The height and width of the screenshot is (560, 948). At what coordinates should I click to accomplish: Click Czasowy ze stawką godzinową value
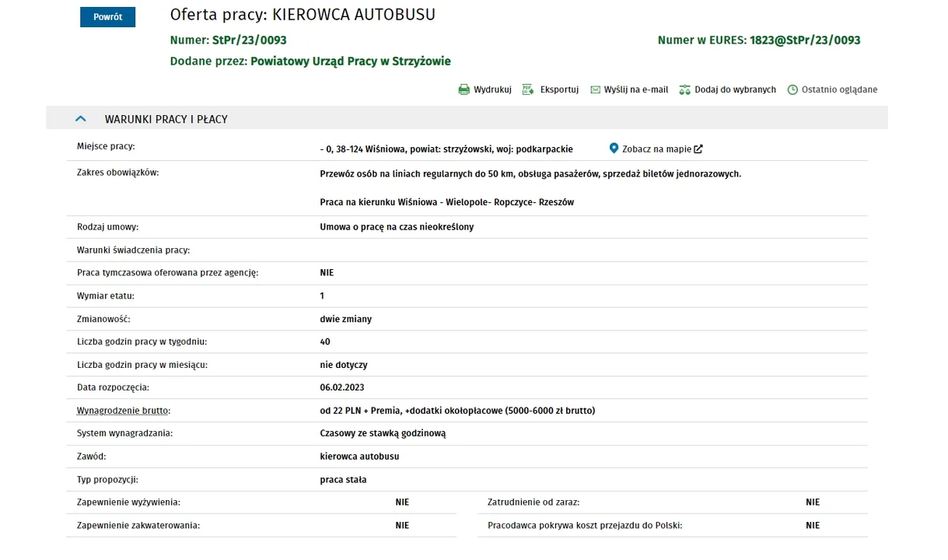click(x=383, y=433)
